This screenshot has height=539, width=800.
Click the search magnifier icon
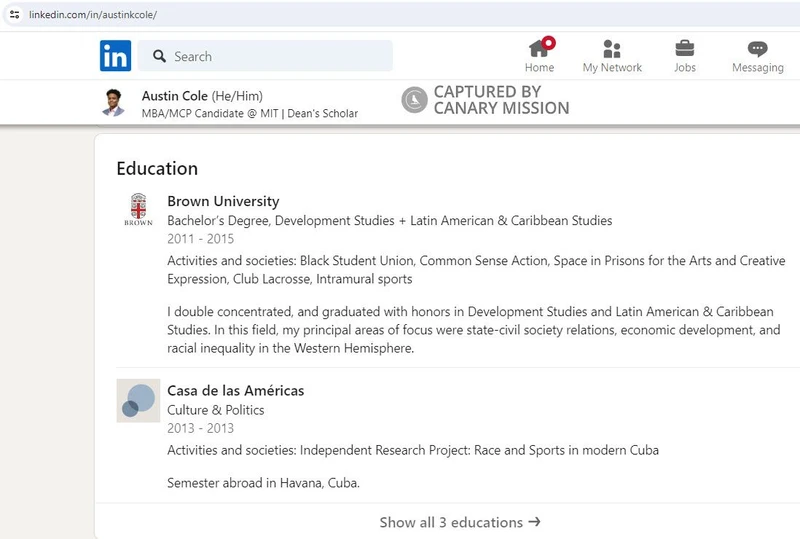point(160,56)
